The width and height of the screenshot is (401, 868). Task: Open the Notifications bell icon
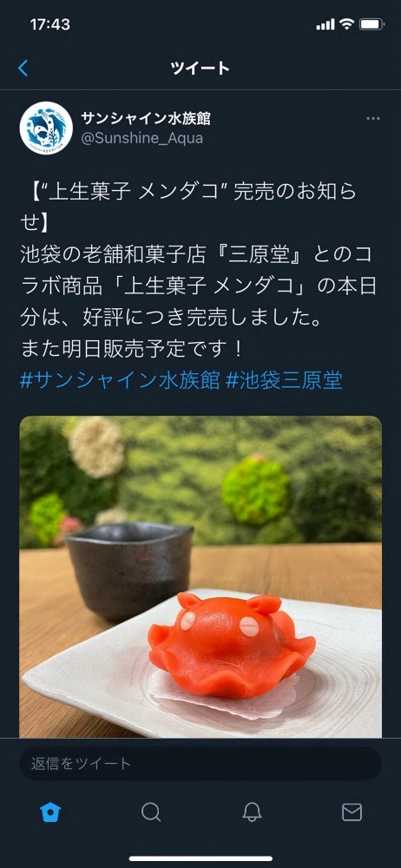click(252, 812)
